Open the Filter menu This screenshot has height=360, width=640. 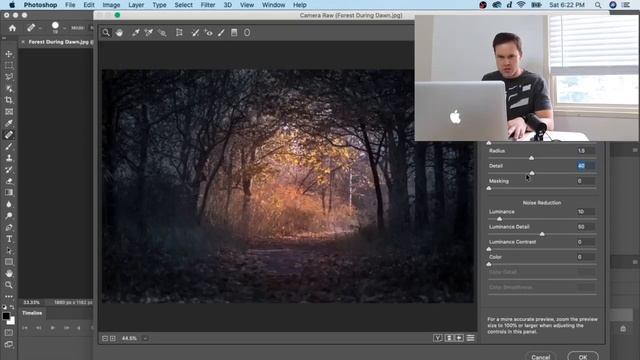pos(208,5)
